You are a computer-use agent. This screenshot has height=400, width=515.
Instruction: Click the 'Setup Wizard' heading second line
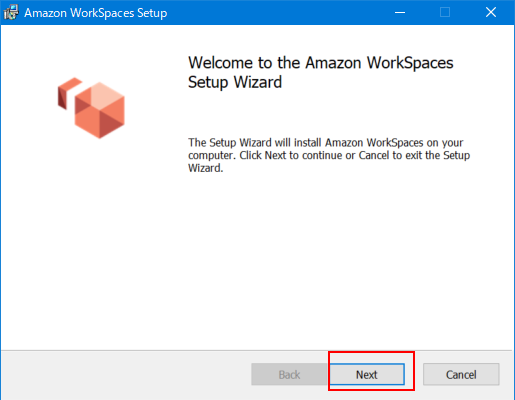235,82
